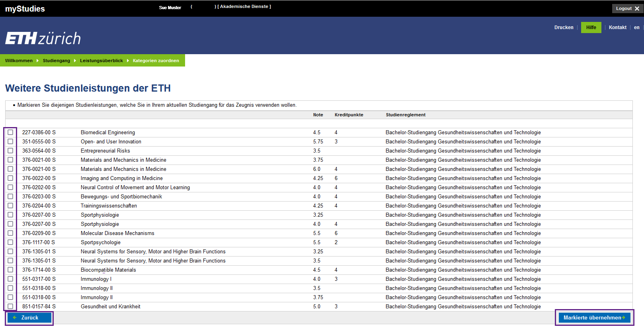Tick the Open- and User Innovation checkbox
Screen dimensions: 644x333
(10, 141)
